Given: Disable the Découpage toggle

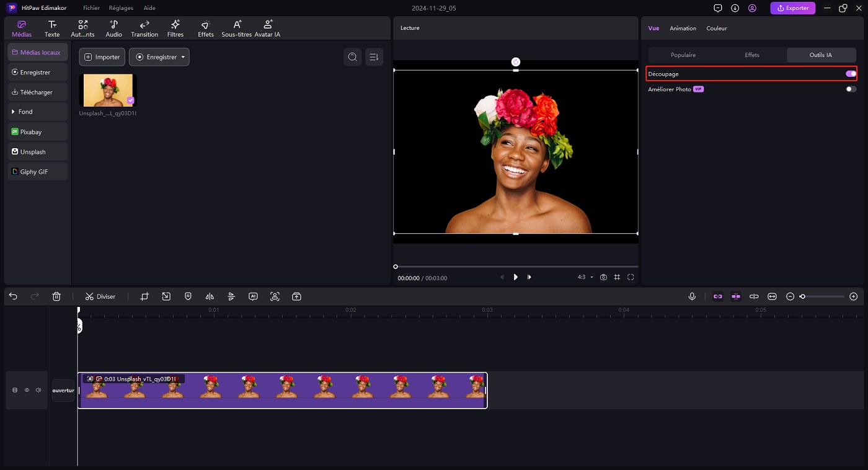Looking at the screenshot, I should point(851,74).
